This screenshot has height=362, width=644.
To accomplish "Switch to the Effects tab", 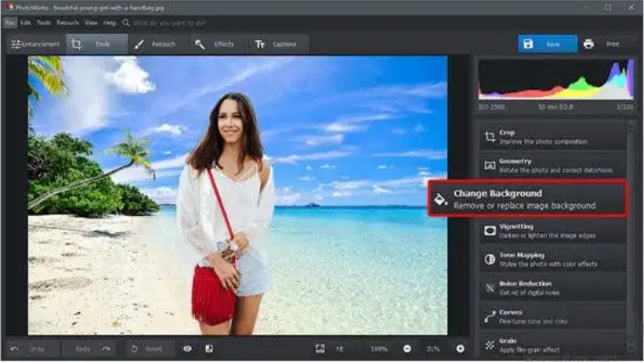I will (215, 45).
